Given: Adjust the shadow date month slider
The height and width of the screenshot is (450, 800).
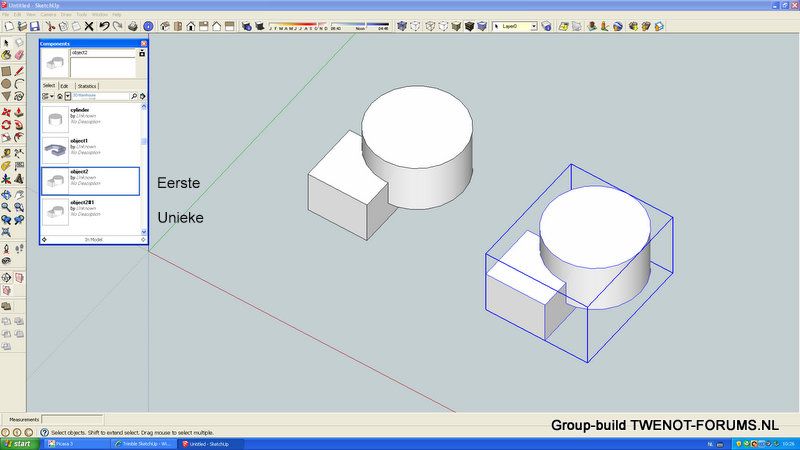Looking at the screenshot, I should pos(298,24).
